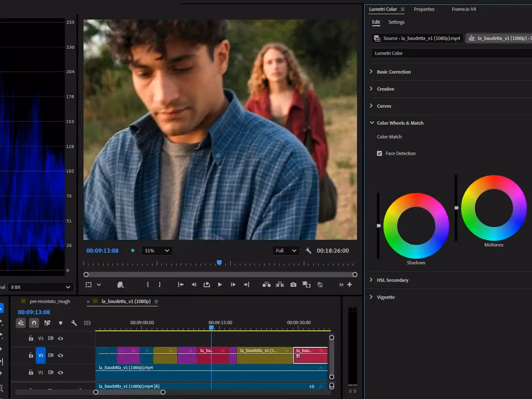Collapse Color Wheels & Match section
532x399 pixels.
372,123
